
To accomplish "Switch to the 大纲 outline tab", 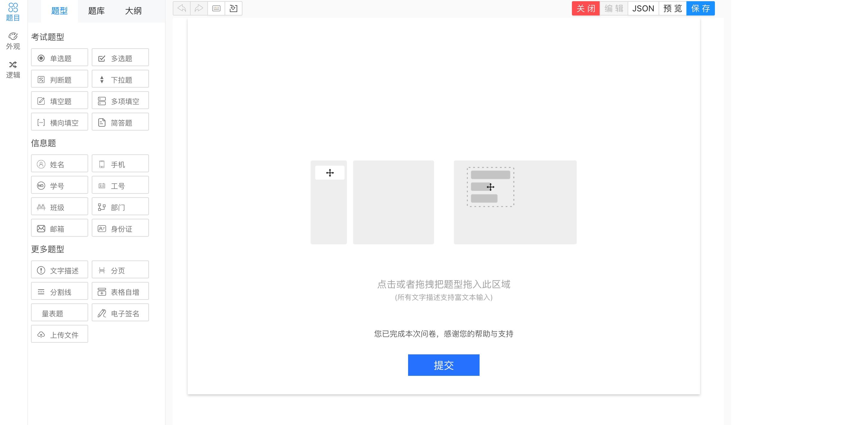I will [x=133, y=11].
